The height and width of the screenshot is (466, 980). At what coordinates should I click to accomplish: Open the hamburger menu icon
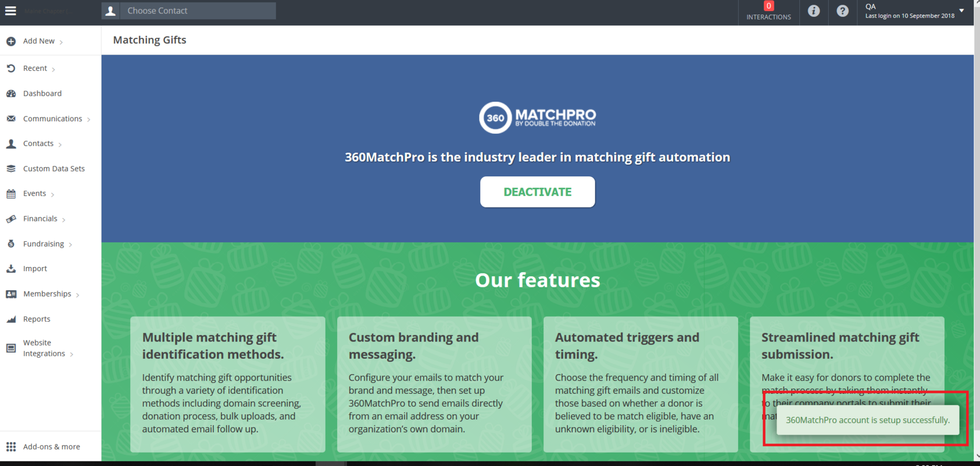10,10
